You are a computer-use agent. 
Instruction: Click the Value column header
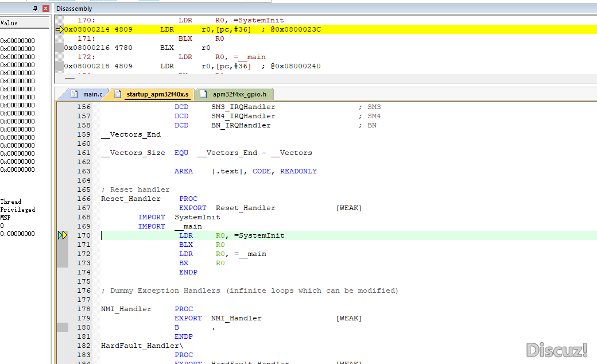(9, 23)
